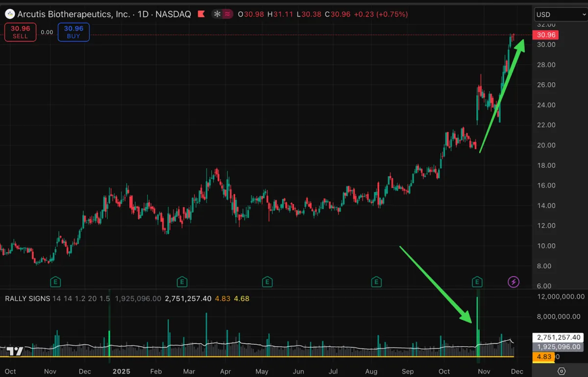588x377 pixels.
Task: Click the May label on the time axis
Action: [262, 371]
